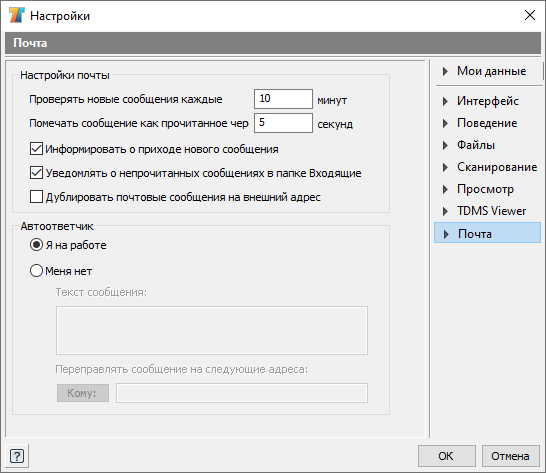The height and width of the screenshot is (473, 546).
Task: Expand the Интерфейс section arrow
Action: click(x=445, y=101)
